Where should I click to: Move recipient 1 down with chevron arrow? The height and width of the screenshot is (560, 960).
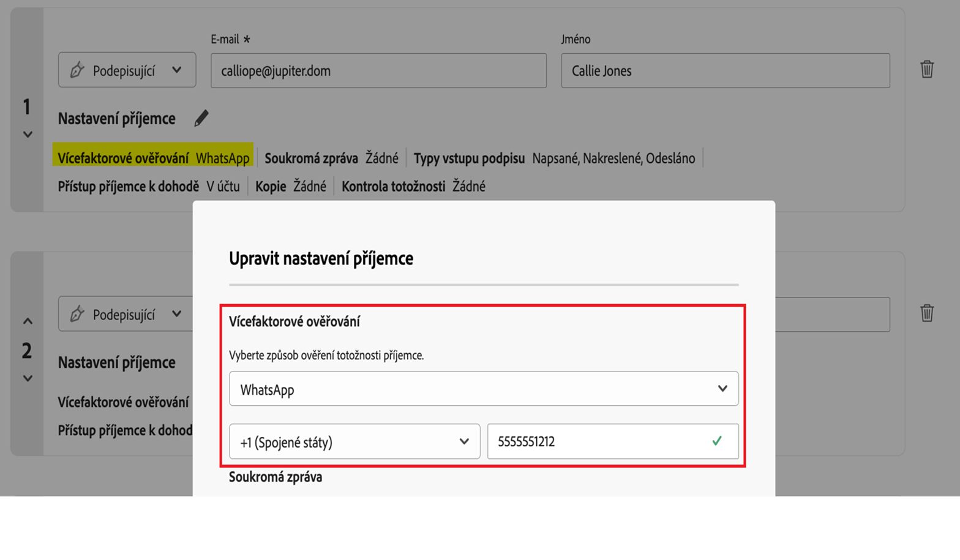pyautogui.click(x=28, y=135)
